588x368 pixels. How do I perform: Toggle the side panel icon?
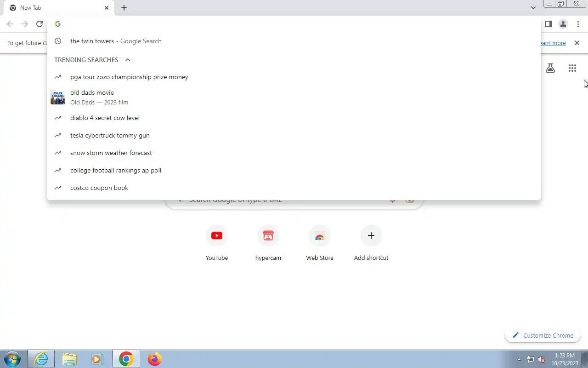548,24
